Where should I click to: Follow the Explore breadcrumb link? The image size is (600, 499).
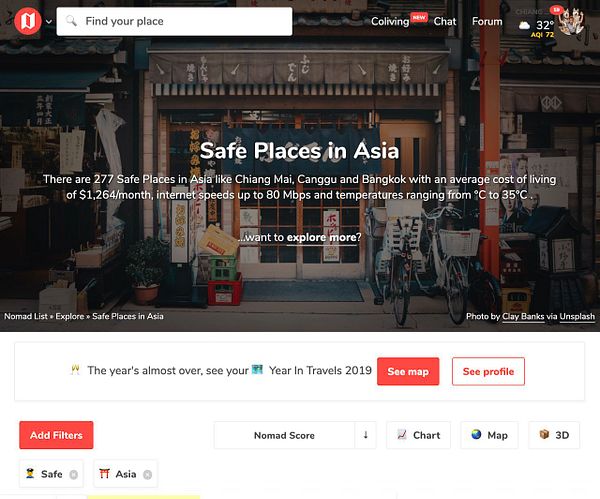(x=70, y=316)
